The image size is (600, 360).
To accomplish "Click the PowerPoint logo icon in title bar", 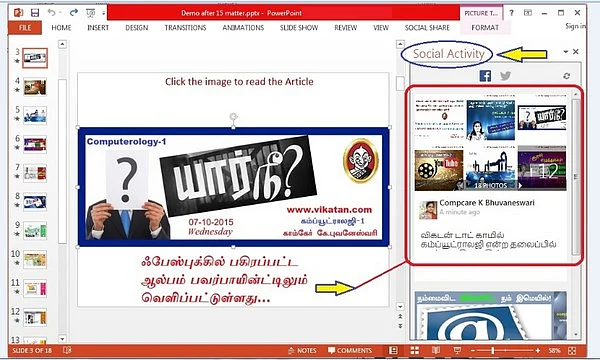I will [x=18, y=13].
